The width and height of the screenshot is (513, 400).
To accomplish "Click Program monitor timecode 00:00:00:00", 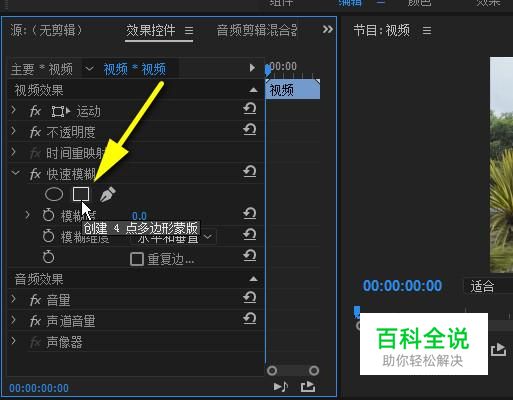I will tap(402, 286).
